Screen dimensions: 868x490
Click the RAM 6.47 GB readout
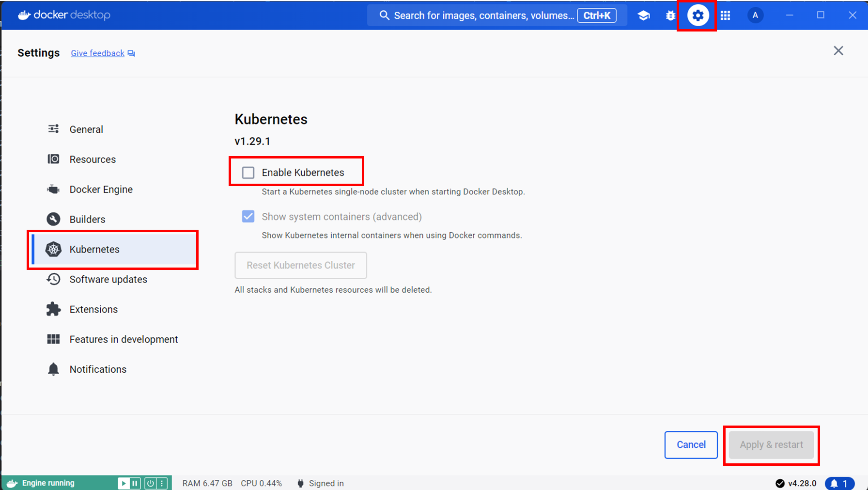pyautogui.click(x=207, y=483)
